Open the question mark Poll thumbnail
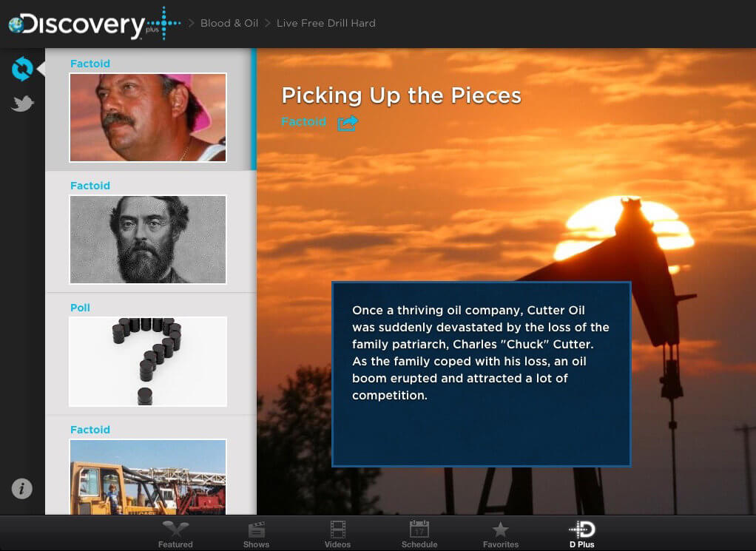The width and height of the screenshot is (756, 551). pyautogui.click(x=148, y=362)
